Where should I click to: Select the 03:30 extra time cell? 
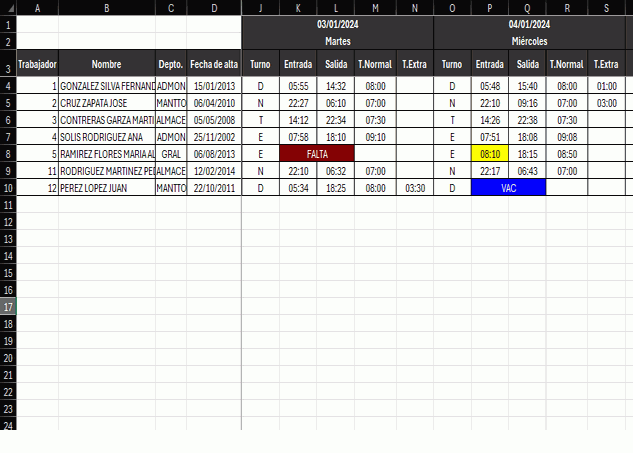414,188
